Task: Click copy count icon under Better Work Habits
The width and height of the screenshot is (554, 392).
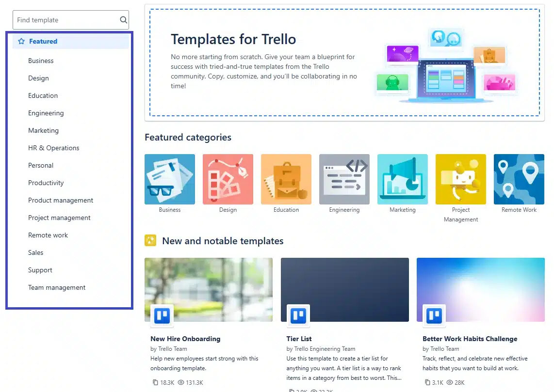Action: pos(427,382)
